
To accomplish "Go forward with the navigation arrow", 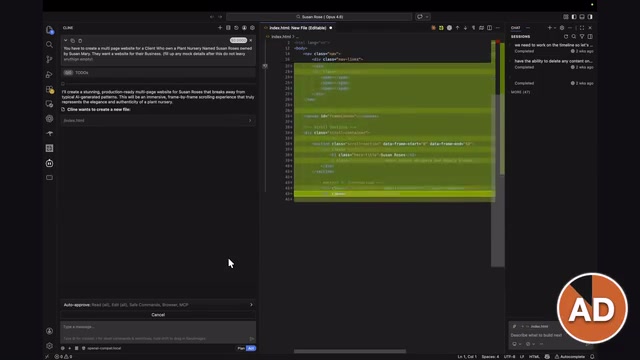I will tap(220, 17).
